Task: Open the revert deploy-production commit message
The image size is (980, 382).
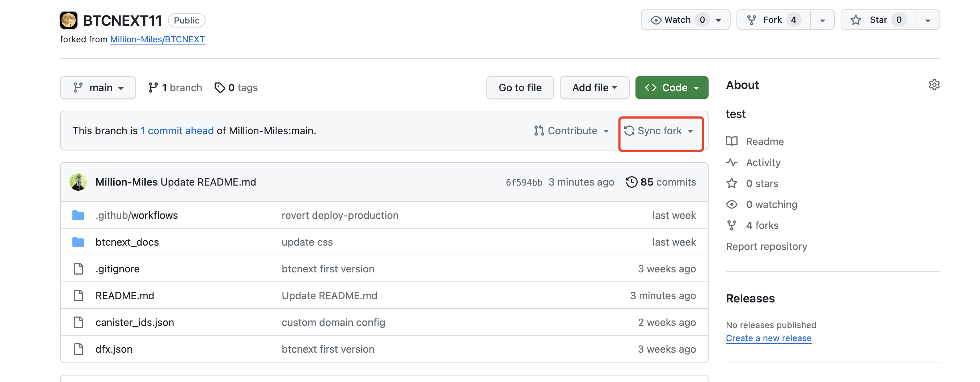Action: 340,215
